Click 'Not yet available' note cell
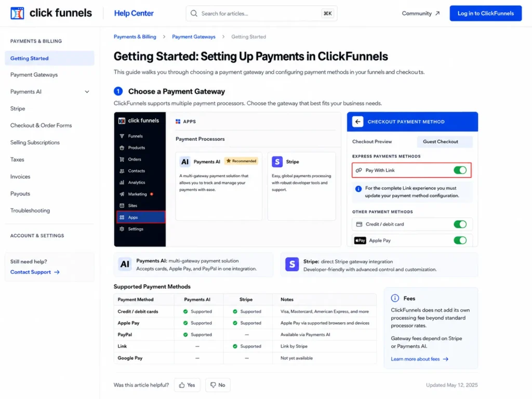 coord(297,358)
